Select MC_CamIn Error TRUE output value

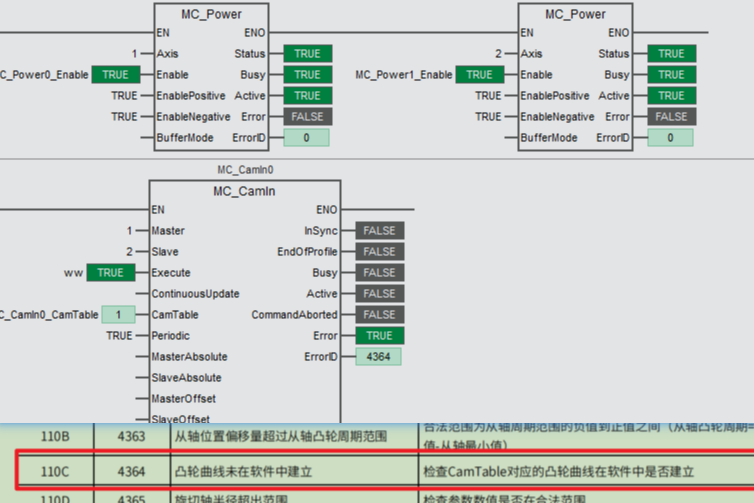(x=380, y=336)
